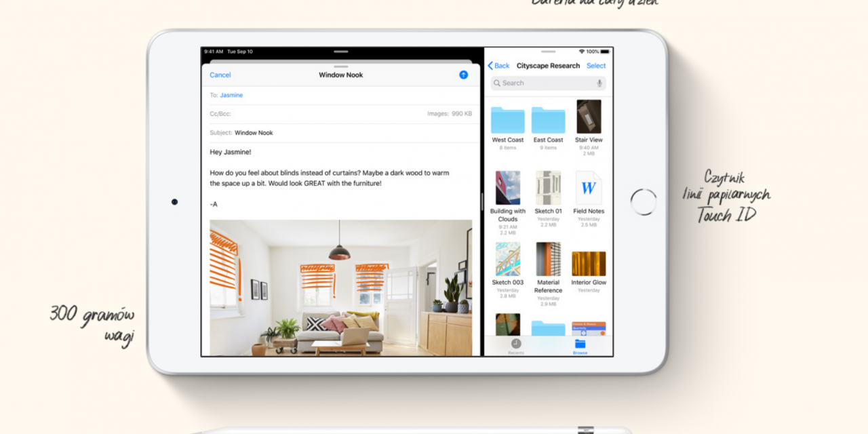Tap the Cancel link to discard email
868x434 pixels.
[220, 75]
